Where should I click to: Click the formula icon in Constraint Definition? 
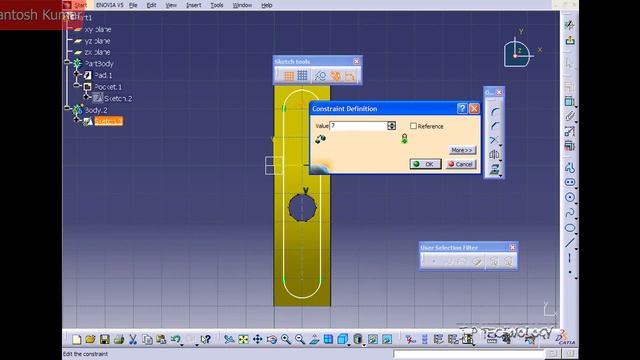(x=320, y=139)
